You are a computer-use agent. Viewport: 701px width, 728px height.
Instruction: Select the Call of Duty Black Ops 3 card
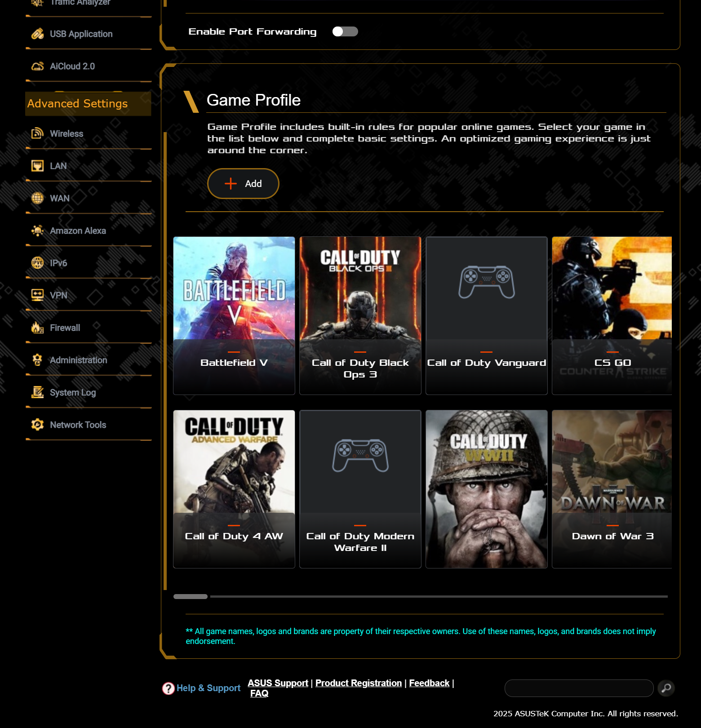(360, 315)
